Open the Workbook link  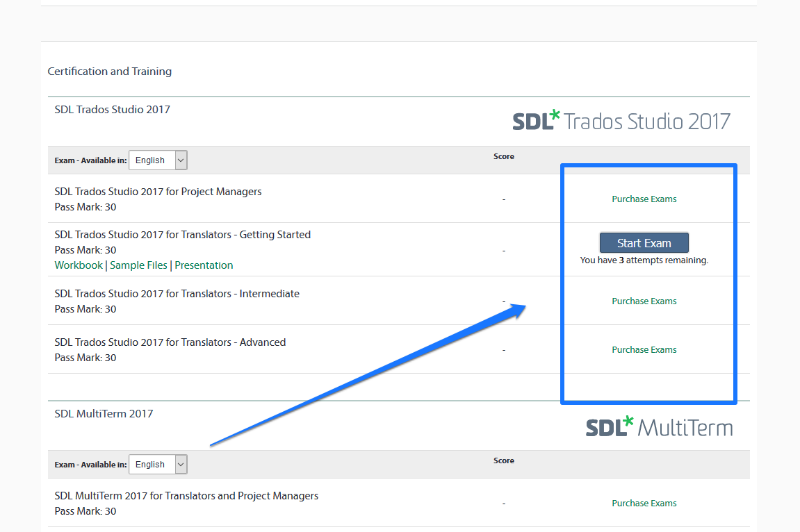click(x=79, y=265)
